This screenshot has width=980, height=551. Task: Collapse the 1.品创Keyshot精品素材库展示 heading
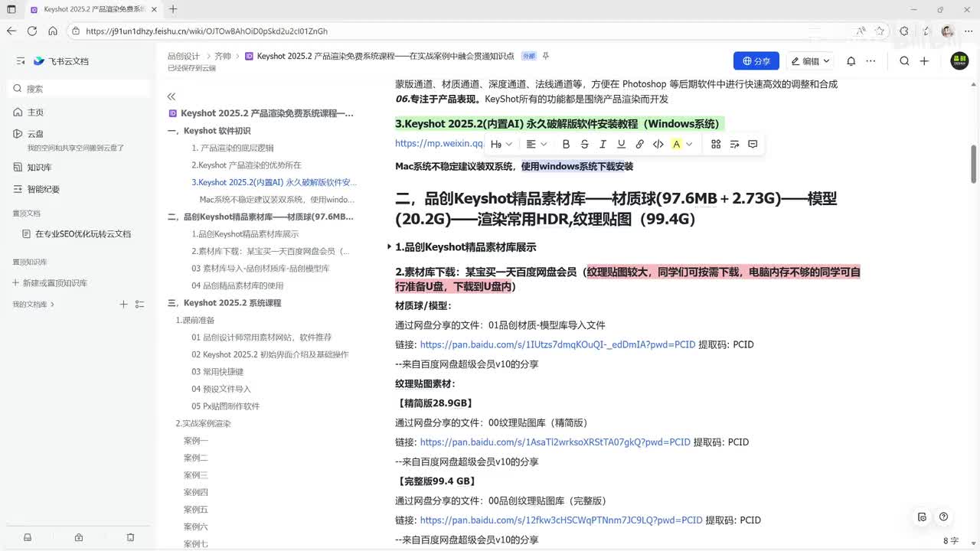pyautogui.click(x=389, y=247)
